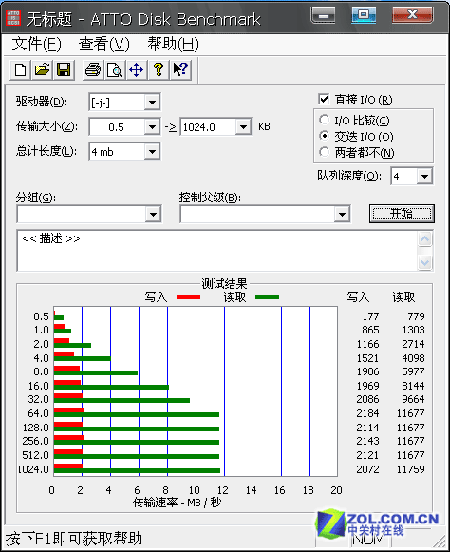The image size is (450, 552).
Task: Expand the 驱动器 drive dropdown
Action: pyautogui.click(x=152, y=102)
